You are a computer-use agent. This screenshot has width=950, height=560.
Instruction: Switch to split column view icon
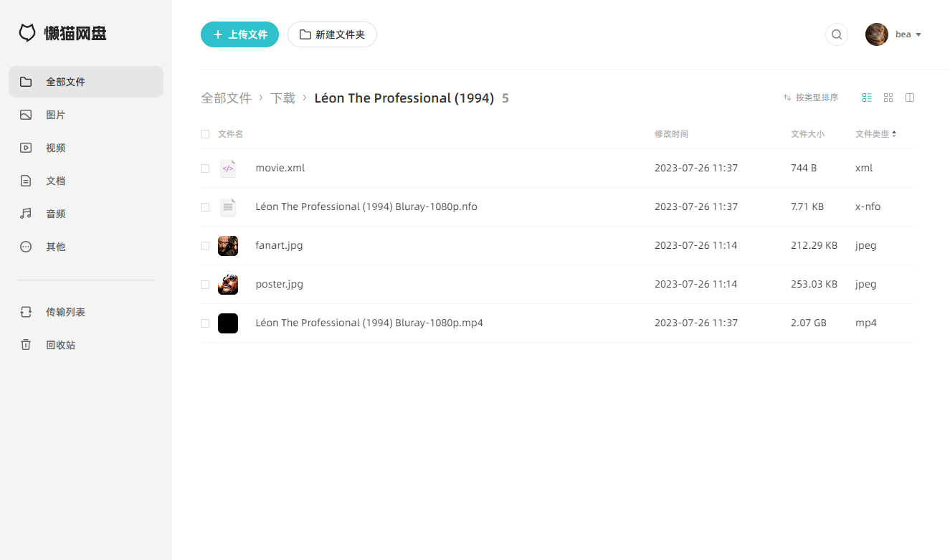910,98
